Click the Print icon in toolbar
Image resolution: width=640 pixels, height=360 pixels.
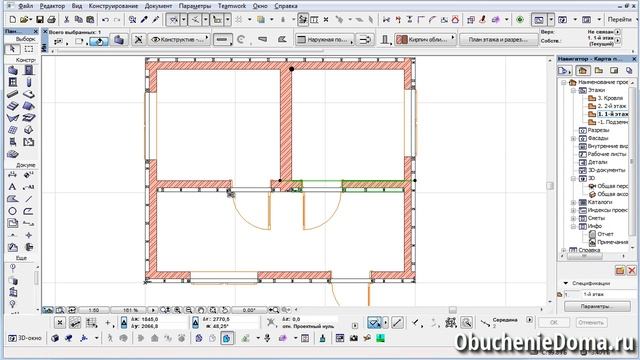coord(51,19)
